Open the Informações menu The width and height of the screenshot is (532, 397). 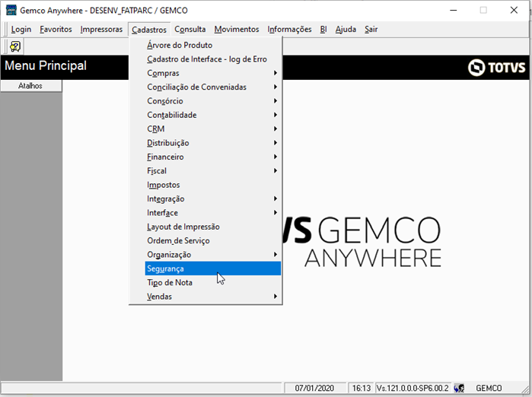(x=289, y=30)
